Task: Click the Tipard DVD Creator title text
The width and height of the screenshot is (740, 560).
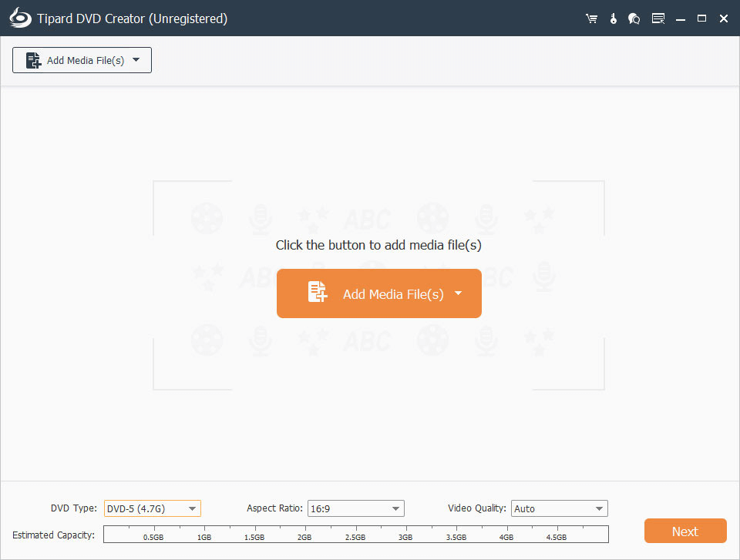Action: [x=133, y=18]
